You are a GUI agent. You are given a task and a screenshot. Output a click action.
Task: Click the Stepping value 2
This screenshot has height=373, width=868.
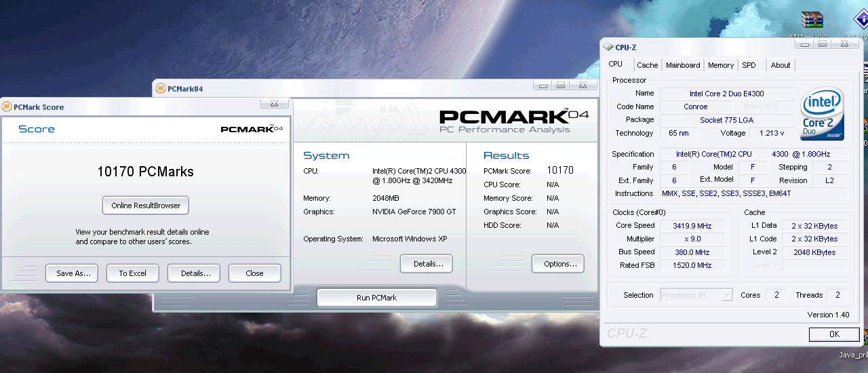point(829,167)
